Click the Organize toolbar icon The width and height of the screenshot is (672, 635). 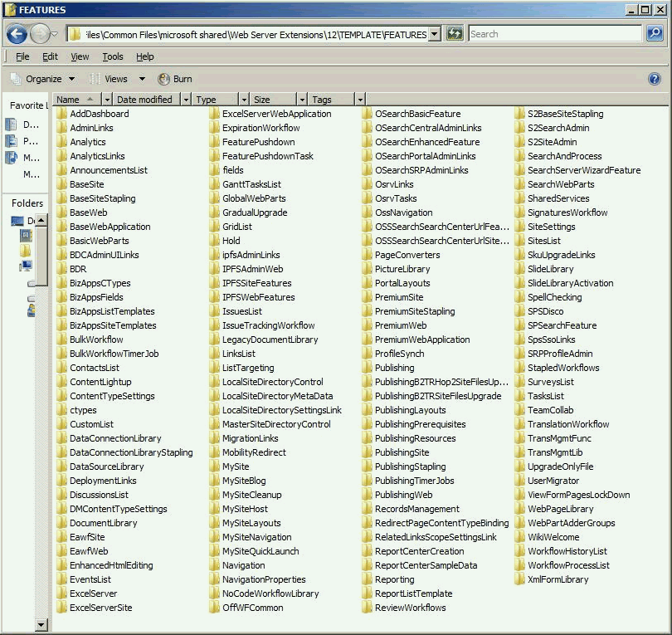(16, 79)
